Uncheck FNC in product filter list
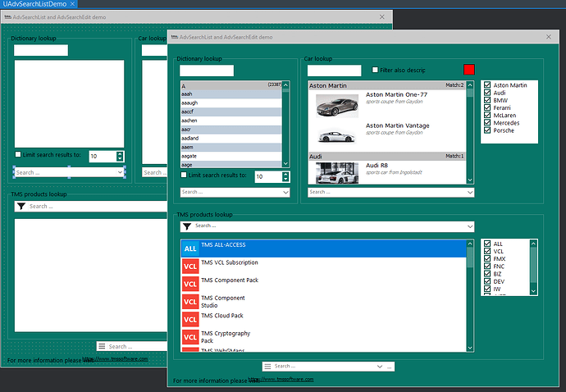This screenshot has height=392, width=566. 487,267
